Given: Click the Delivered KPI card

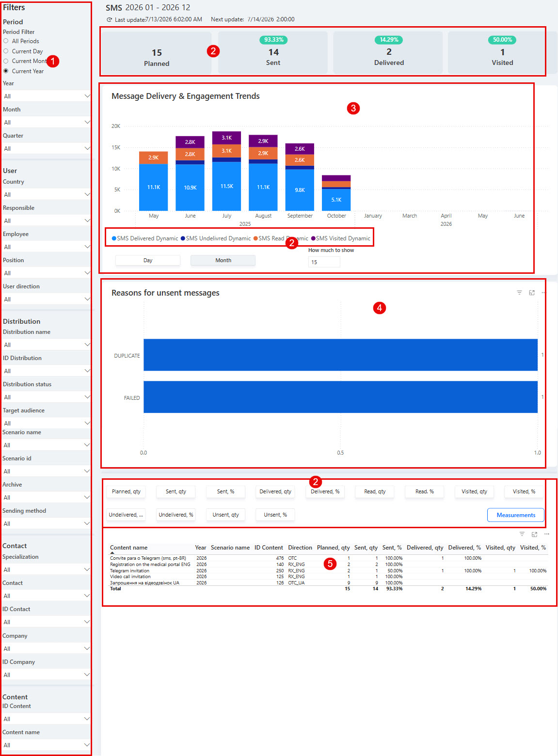Looking at the screenshot, I should pos(388,53).
